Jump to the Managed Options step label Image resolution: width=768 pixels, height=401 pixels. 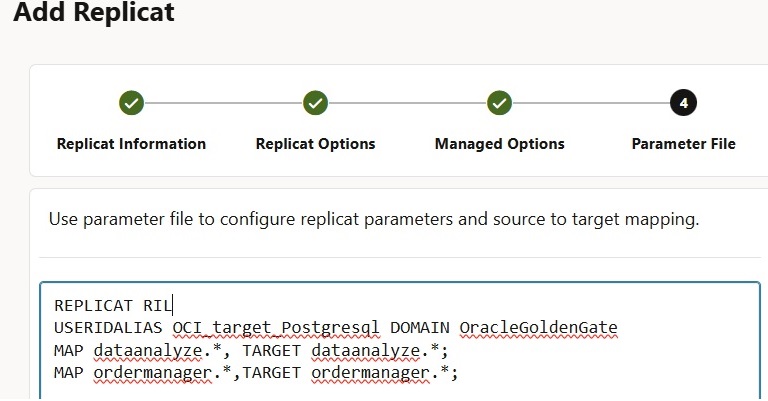pyautogui.click(x=500, y=144)
